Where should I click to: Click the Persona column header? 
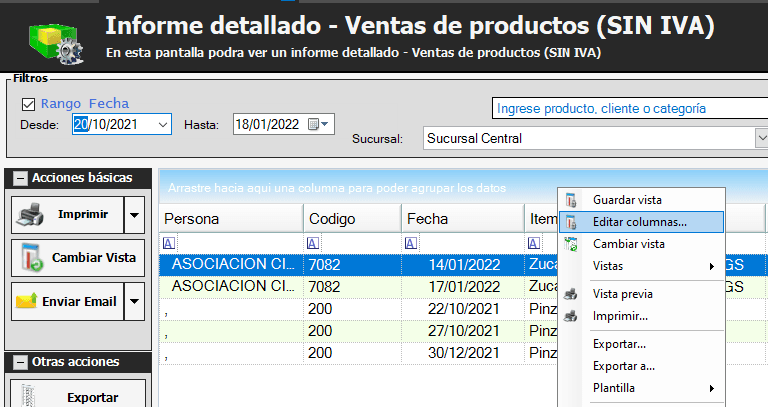coord(229,219)
